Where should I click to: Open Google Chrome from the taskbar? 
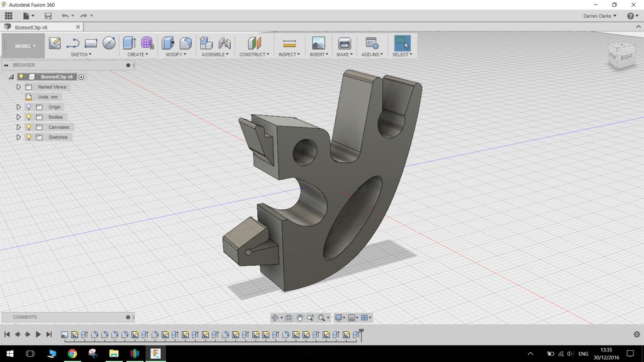pos(72,354)
